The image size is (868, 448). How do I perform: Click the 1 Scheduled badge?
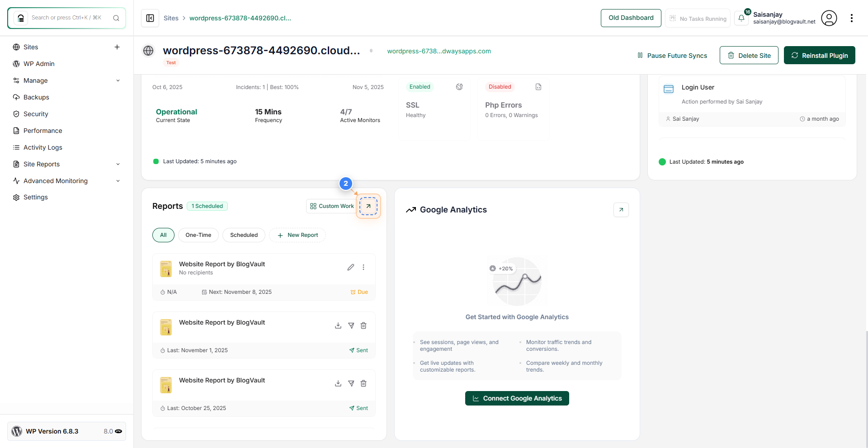point(207,206)
